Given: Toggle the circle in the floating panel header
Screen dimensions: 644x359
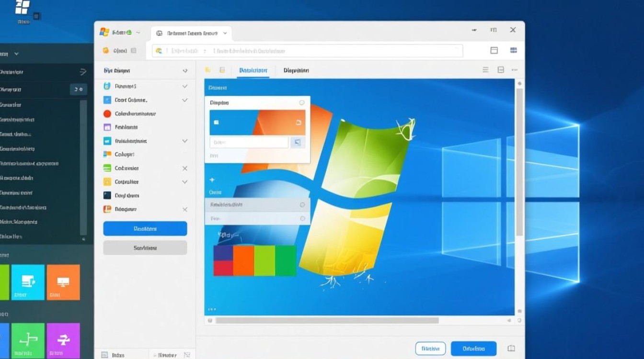Looking at the screenshot, I should coord(302,103).
